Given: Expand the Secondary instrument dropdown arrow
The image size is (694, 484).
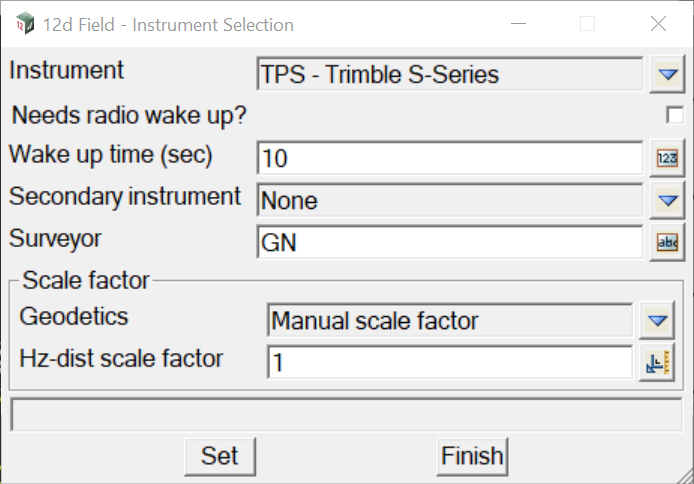Looking at the screenshot, I should pos(666,200).
